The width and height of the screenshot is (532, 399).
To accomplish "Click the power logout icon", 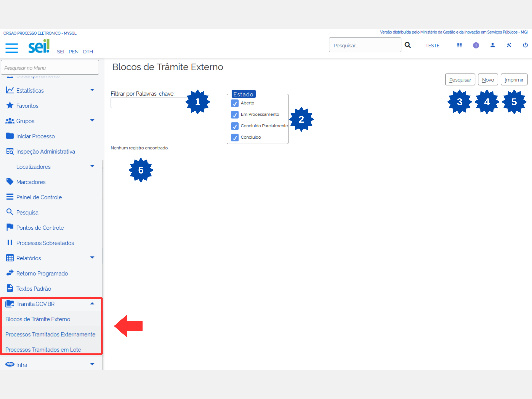I will point(525,45).
